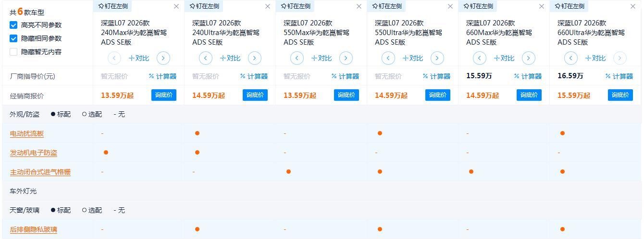644x239 pixels.
Task: Open the 计算器 for the 240Ultra model
Action: (x=254, y=76)
